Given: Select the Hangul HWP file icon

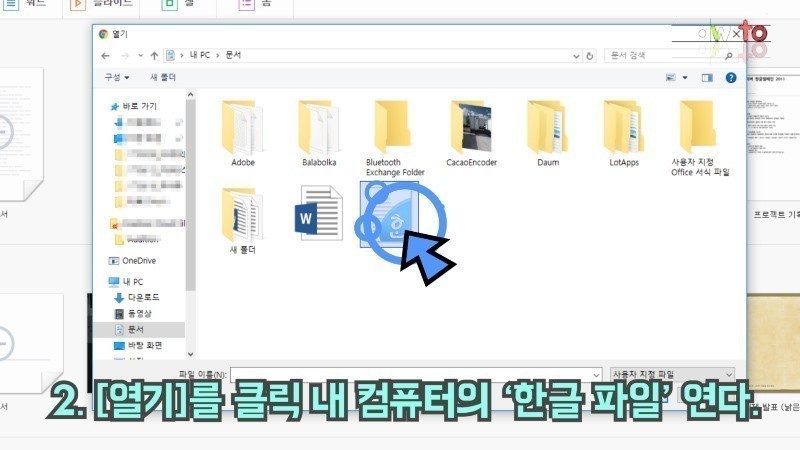Looking at the screenshot, I should pyautogui.click(x=390, y=215).
